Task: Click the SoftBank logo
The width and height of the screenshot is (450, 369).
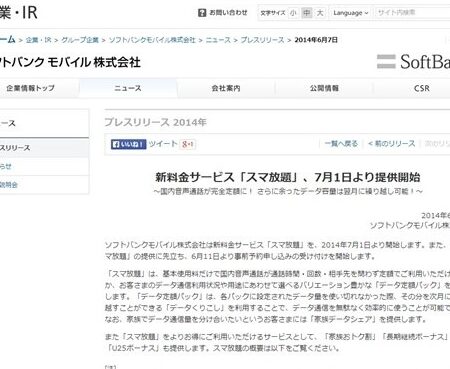Action: (x=413, y=62)
